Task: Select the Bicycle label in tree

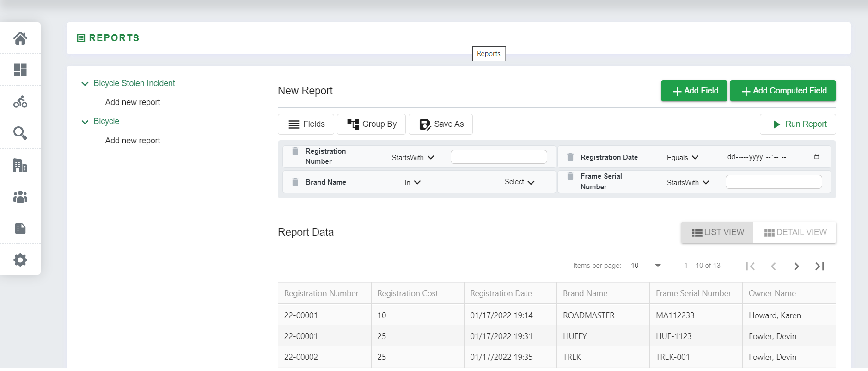Action: point(106,121)
